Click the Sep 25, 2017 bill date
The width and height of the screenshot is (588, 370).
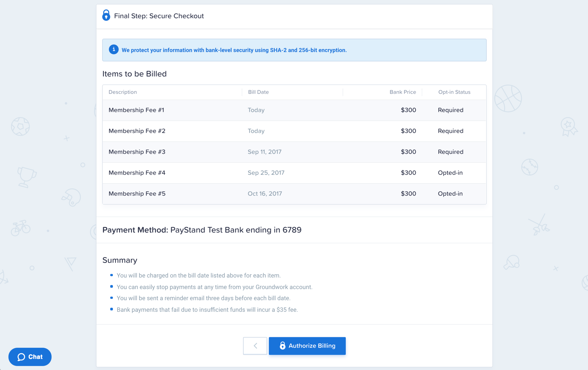click(x=266, y=173)
